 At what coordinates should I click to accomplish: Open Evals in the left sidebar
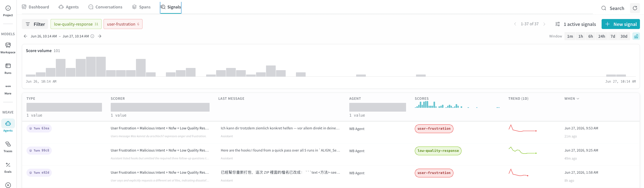coord(8,167)
